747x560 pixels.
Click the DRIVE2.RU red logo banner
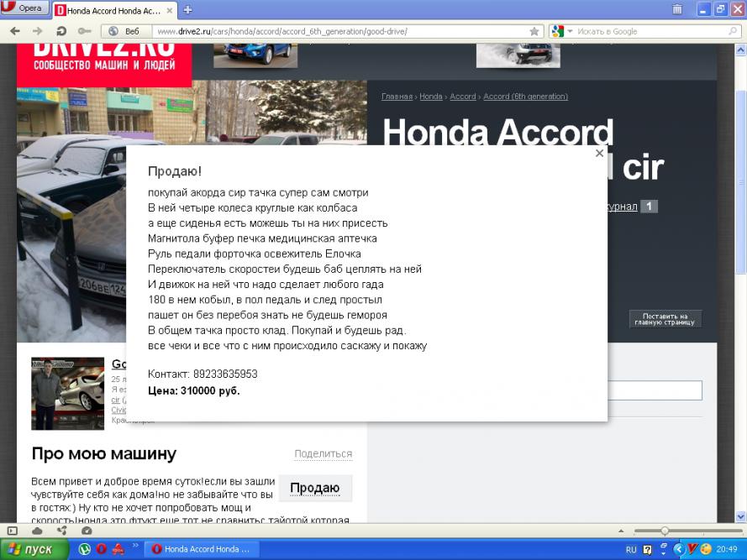pyautogui.click(x=104, y=65)
